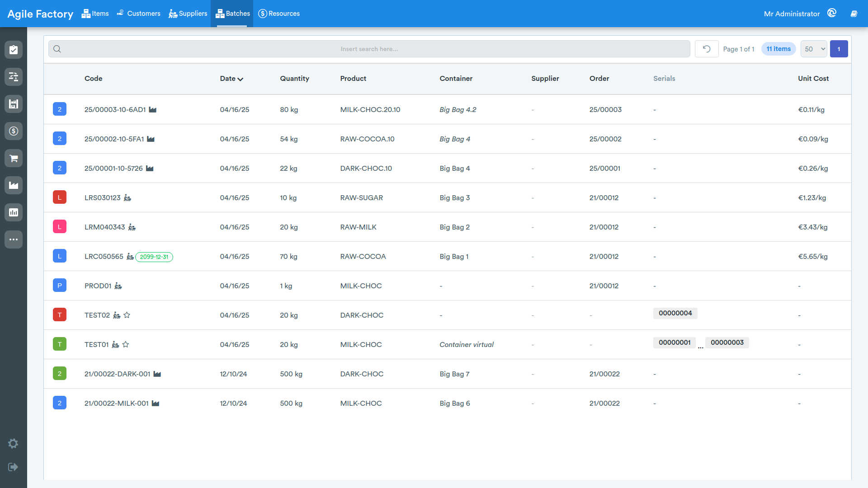868x488 pixels.
Task: Click the red L badge for LRS030123
Action: point(60,197)
